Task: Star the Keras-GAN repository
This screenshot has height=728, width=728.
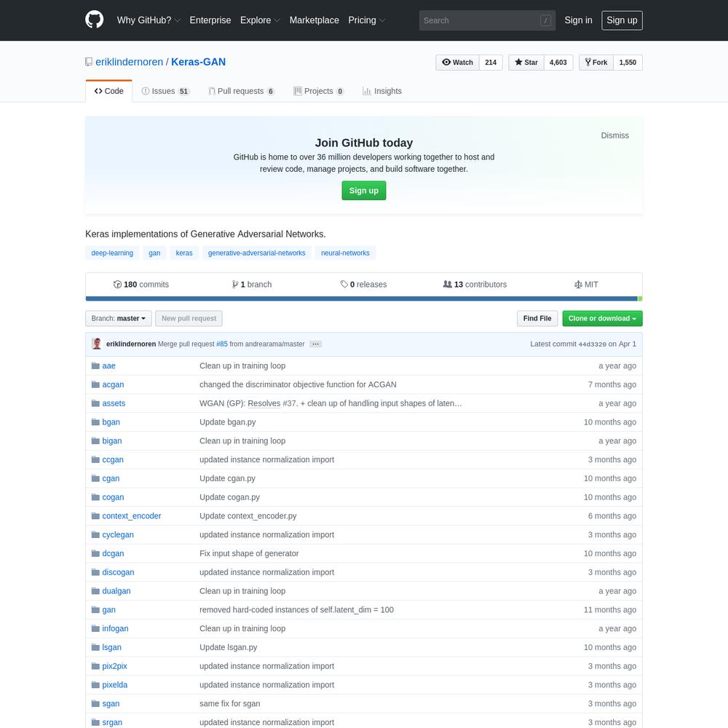Action: pyautogui.click(x=526, y=62)
